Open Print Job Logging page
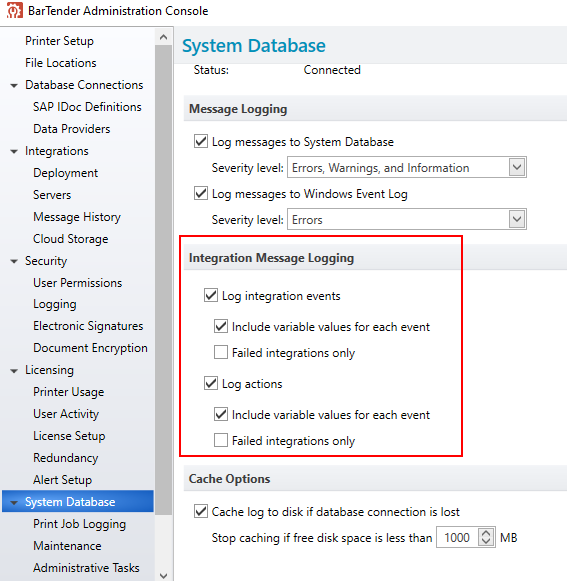This screenshot has width=567, height=581. [79, 524]
